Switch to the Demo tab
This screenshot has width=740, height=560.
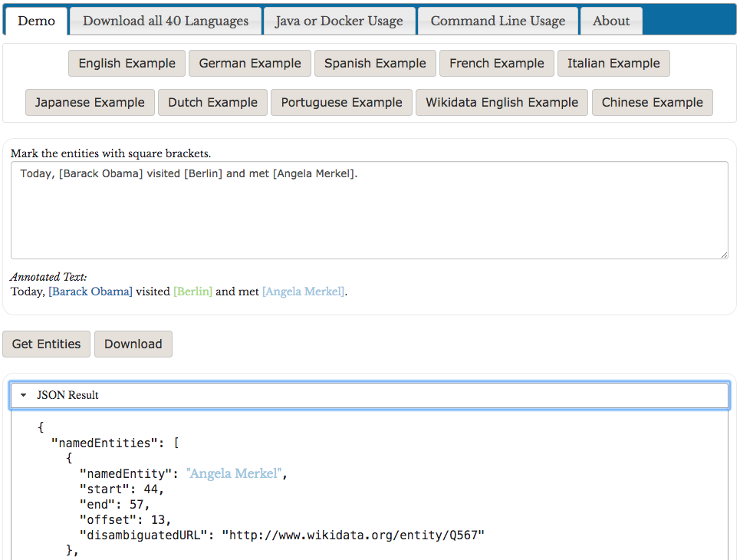point(36,21)
